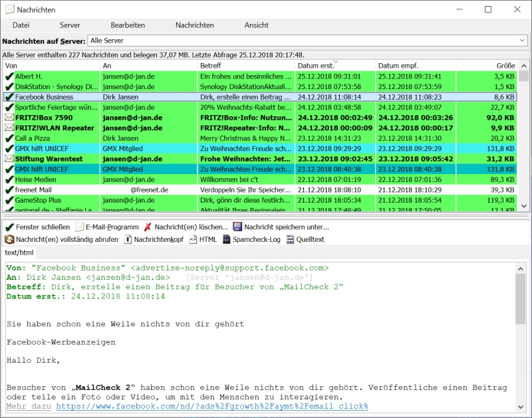Open the Spamcheck-Log

click(x=227, y=240)
